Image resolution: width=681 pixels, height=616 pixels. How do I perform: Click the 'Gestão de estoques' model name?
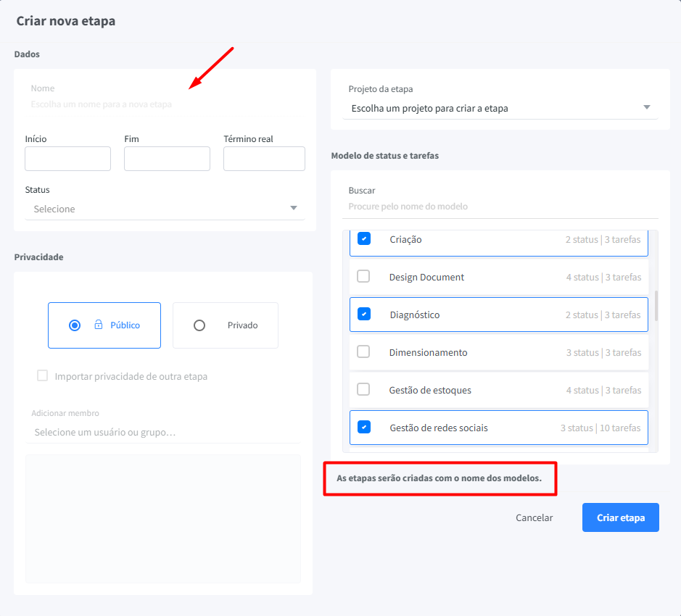[x=430, y=391]
